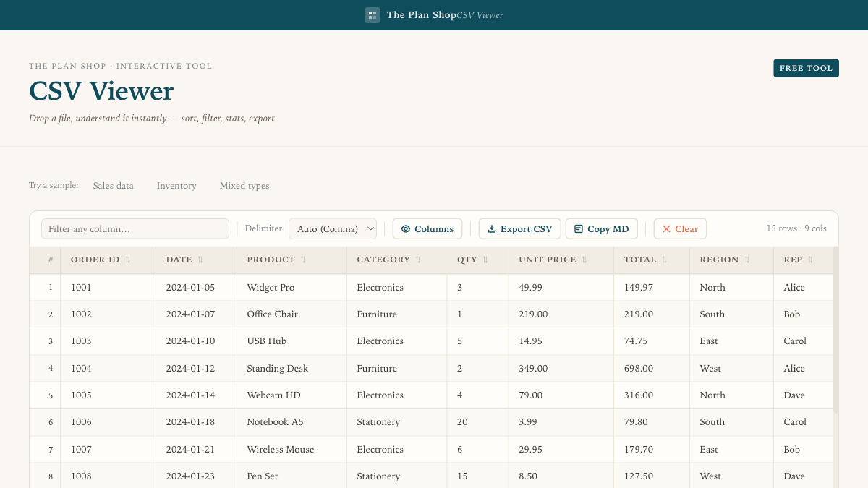Click order ID 1004 cell

tap(109, 369)
